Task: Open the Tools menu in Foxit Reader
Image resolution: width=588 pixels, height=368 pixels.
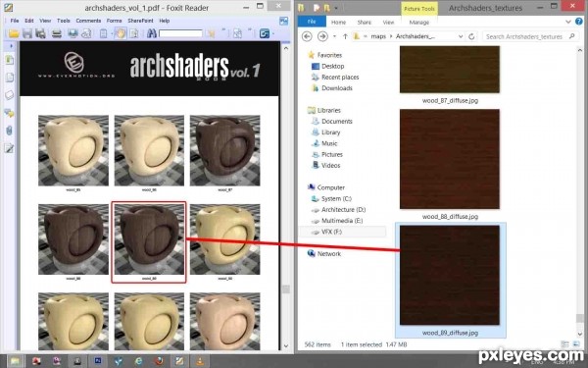Action: [64, 21]
